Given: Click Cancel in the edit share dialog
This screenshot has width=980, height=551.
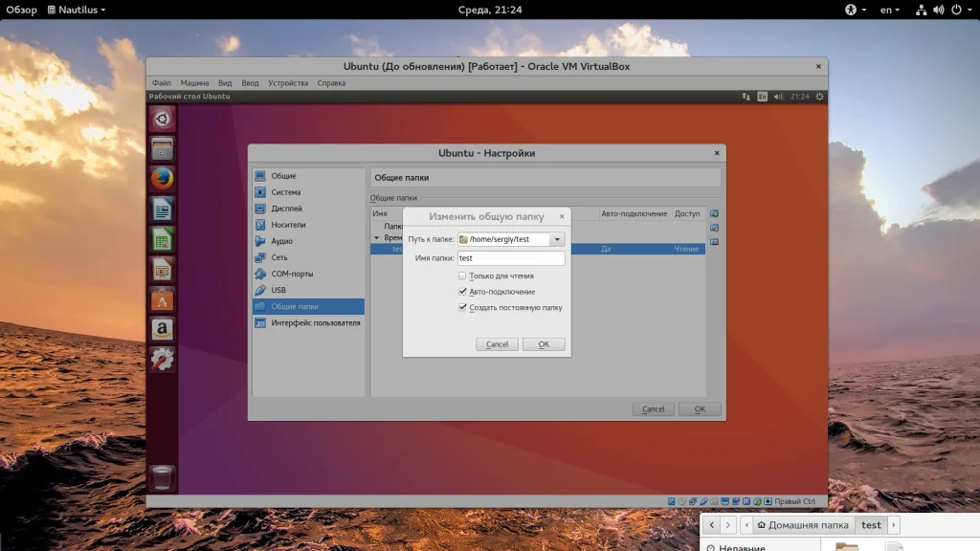Looking at the screenshot, I should (497, 344).
